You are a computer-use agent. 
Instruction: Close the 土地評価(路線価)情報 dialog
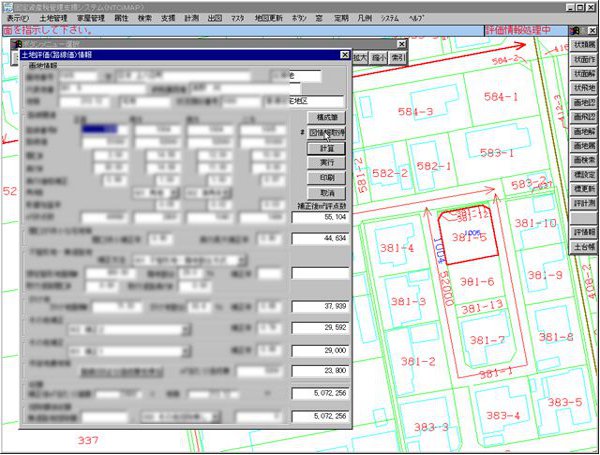point(344,55)
